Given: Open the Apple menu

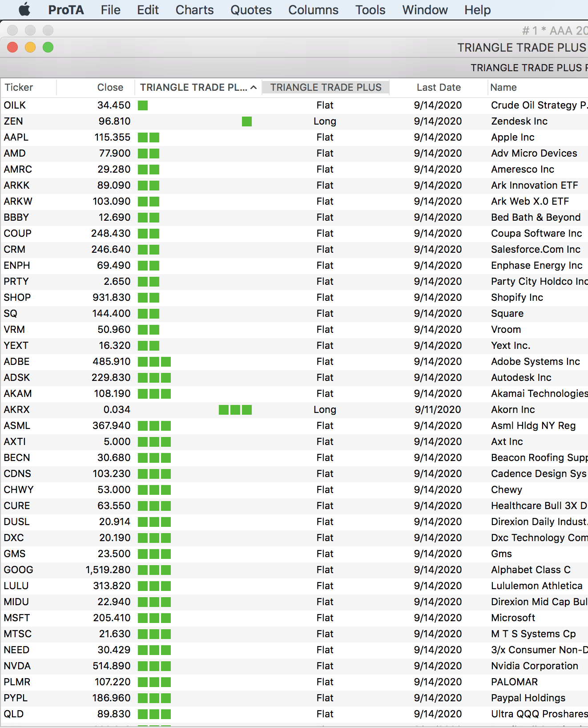Looking at the screenshot, I should coord(24,9).
